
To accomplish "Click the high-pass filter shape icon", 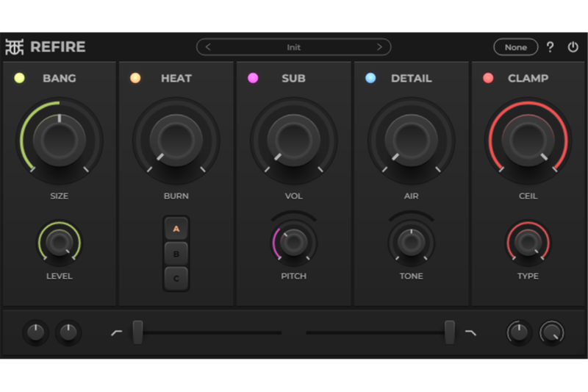I will pyautogui.click(x=116, y=332).
